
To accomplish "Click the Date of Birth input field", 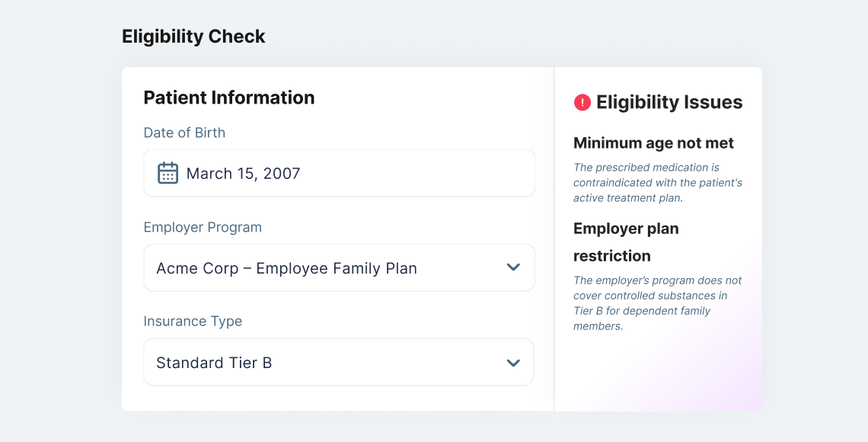I will 339,173.
